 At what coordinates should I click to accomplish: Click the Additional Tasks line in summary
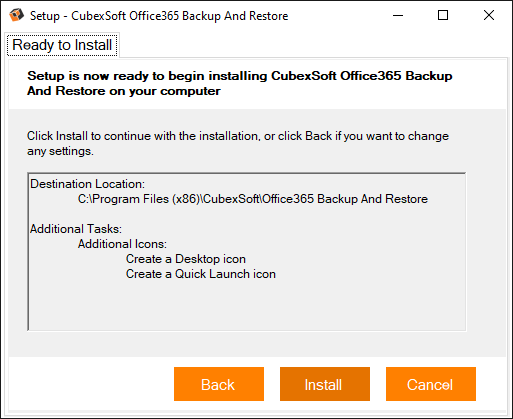(x=76, y=229)
